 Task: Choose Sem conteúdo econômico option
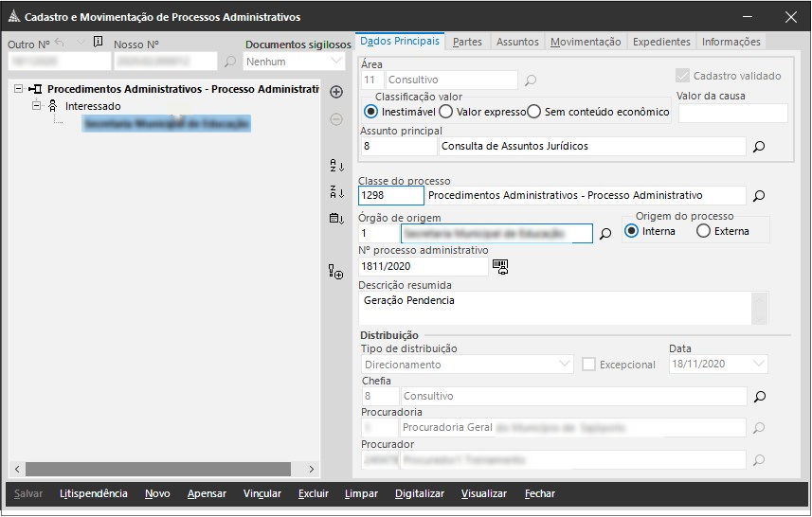pos(534,112)
